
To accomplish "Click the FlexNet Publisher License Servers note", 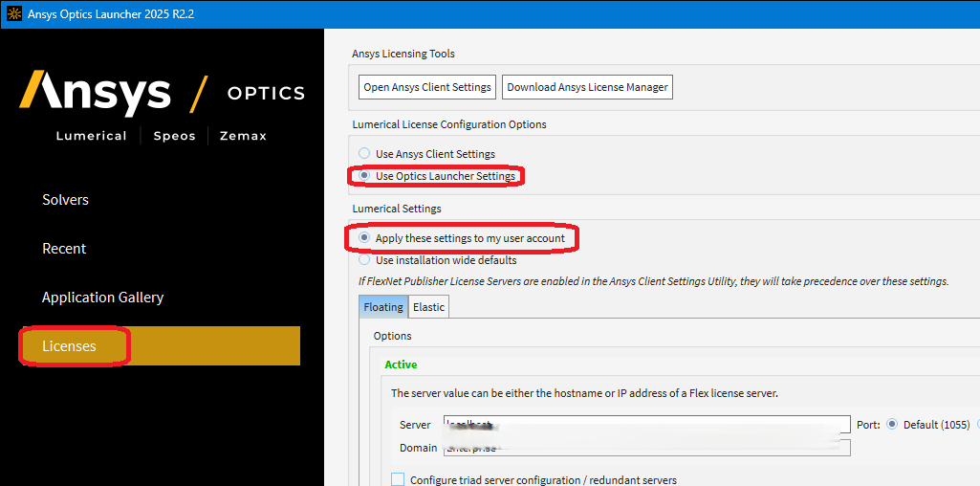I will pyautogui.click(x=654, y=281).
